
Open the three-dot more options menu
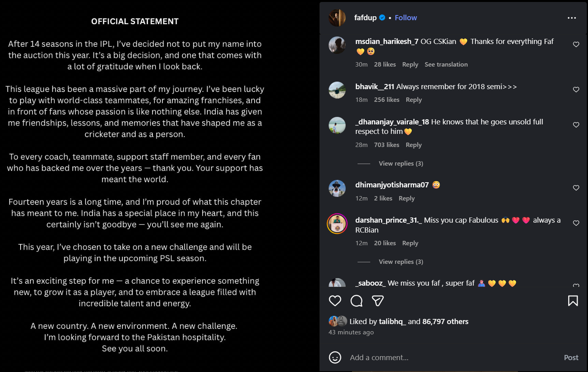(x=571, y=18)
